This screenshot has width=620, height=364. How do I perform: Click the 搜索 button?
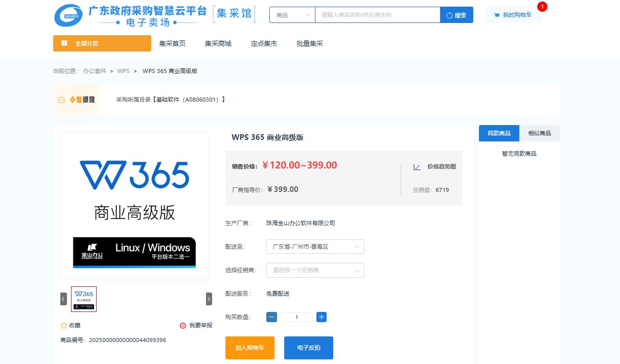pyautogui.click(x=456, y=15)
